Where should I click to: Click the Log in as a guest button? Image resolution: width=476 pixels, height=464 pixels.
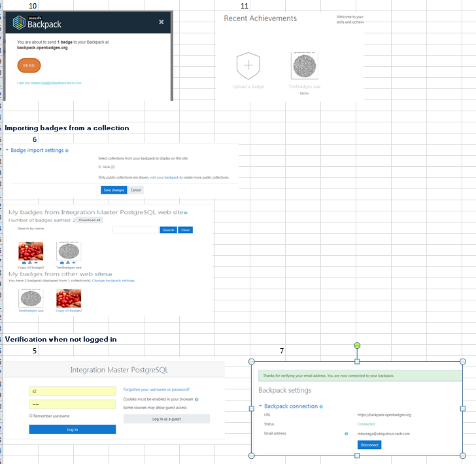click(x=166, y=419)
